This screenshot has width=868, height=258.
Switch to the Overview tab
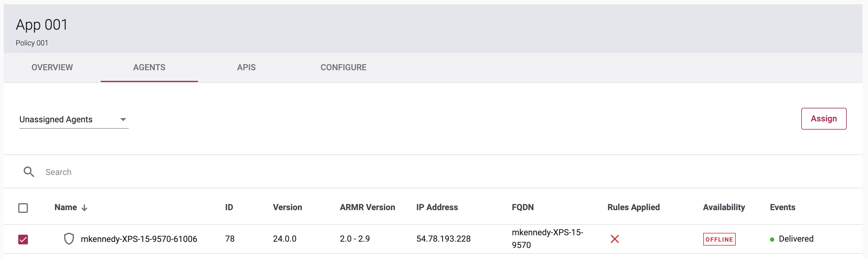click(x=52, y=67)
